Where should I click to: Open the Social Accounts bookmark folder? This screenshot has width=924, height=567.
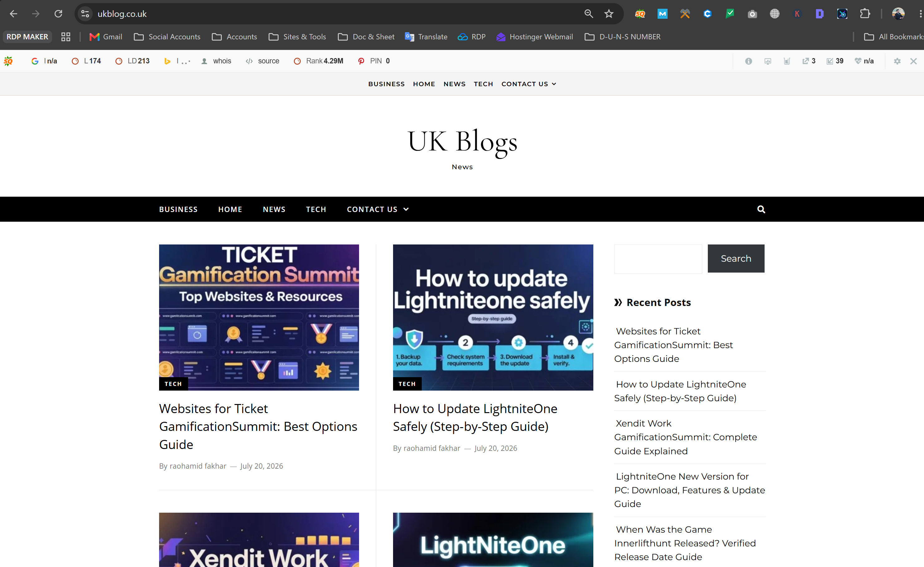167,37
